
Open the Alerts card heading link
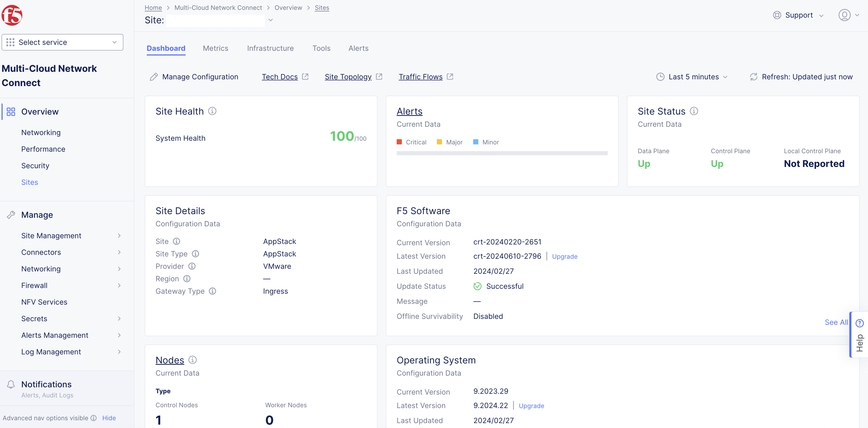point(409,111)
